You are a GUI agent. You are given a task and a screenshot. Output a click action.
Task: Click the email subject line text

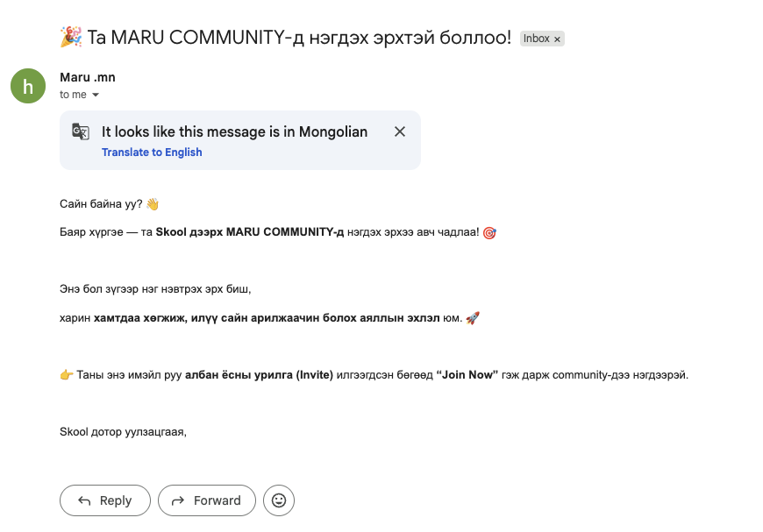click(298, 38)
